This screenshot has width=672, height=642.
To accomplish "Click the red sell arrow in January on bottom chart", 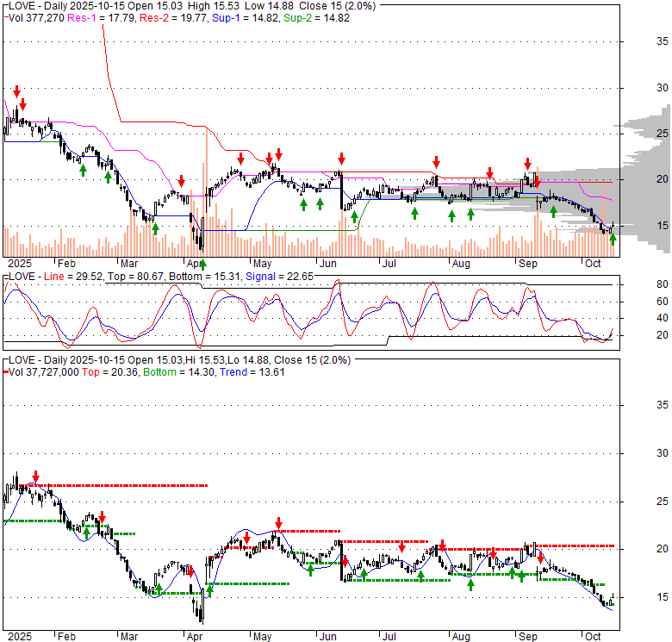I will point(36,477).
